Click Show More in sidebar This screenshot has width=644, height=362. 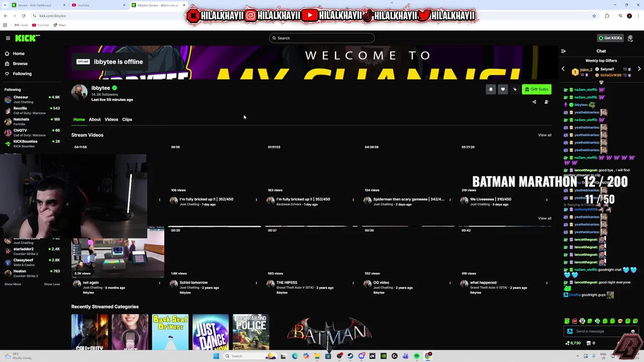coord(13,285)
